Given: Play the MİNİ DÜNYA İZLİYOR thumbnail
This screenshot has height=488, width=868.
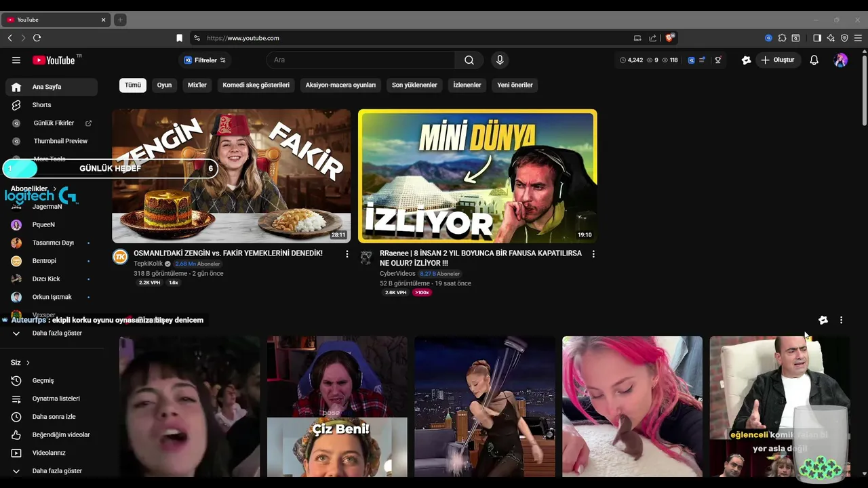Looking at the screenshot, I should 477,176.
